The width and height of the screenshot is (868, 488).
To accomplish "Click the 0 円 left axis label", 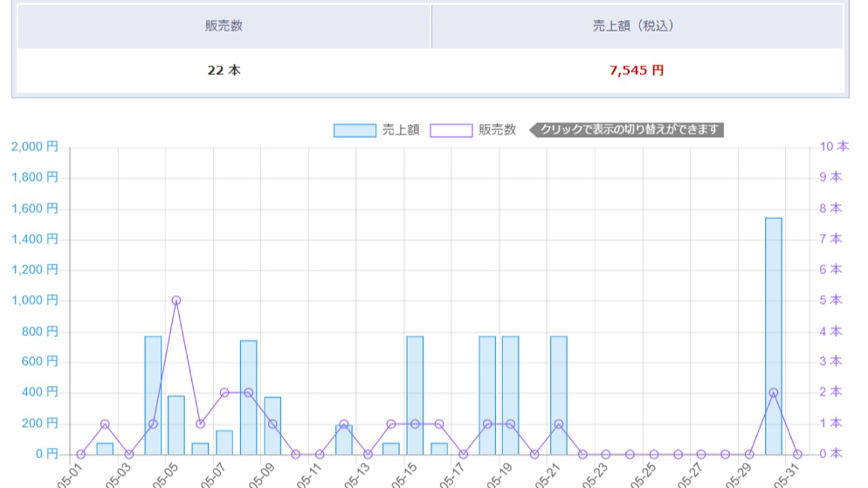I will point(47,454).
